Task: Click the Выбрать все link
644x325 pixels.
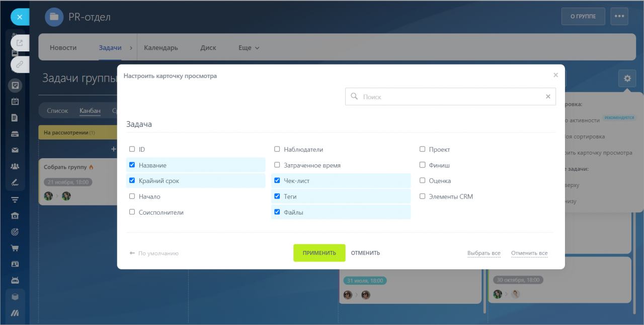Action: coord(484,253)
